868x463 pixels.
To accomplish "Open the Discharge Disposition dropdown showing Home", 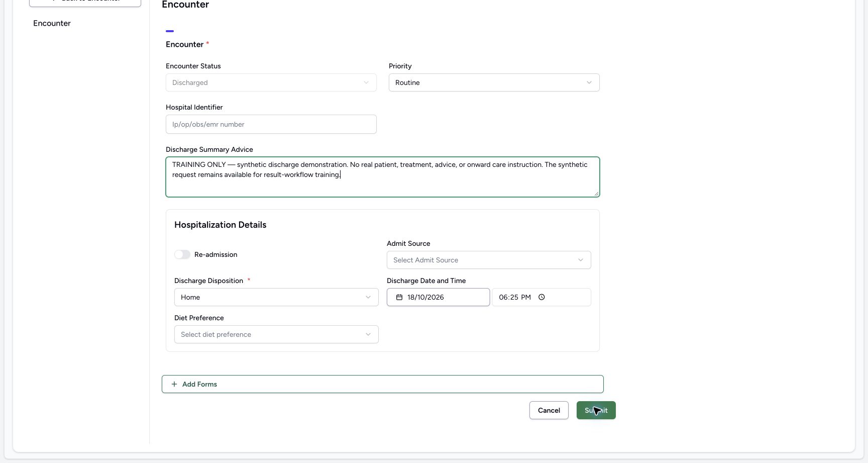I will (276, 297).
